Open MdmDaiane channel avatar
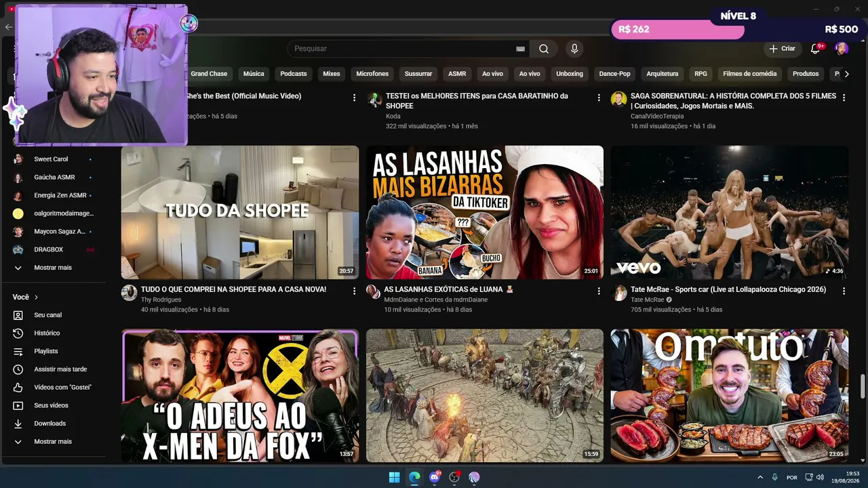 pyautogui.click(x=374, y=292)
